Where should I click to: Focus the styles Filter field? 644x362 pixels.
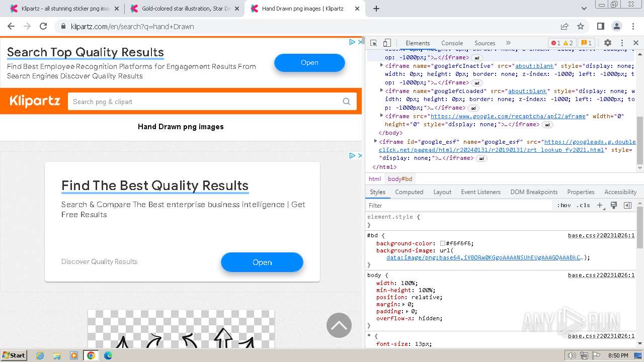459,205
